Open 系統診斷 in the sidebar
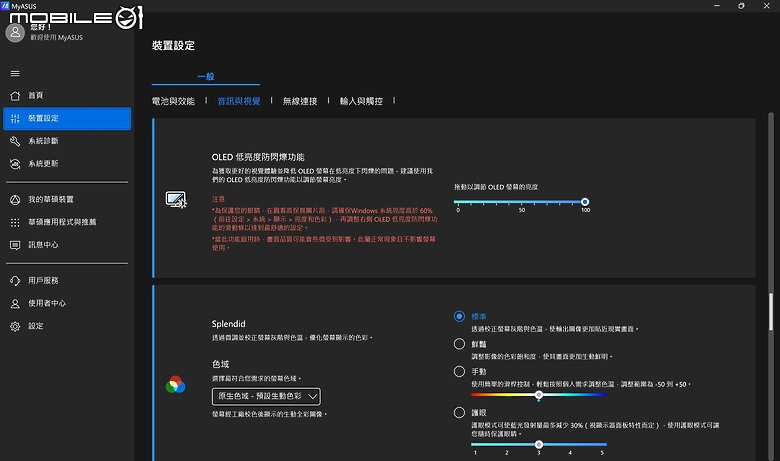The width and height of the screenshot is (780, 461). pyautogui.click(x=67, y=141)
